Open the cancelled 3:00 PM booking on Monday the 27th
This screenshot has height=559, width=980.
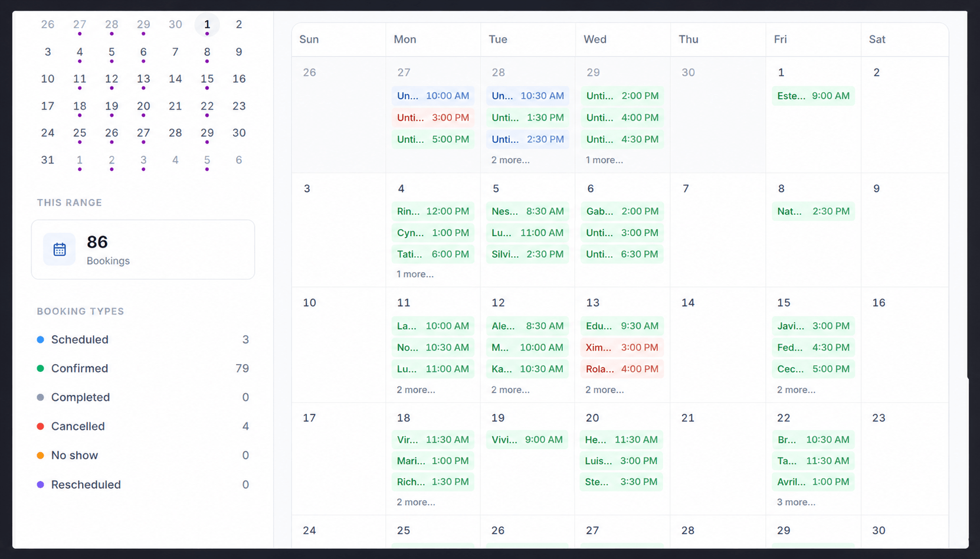click(x=433, y=117)
